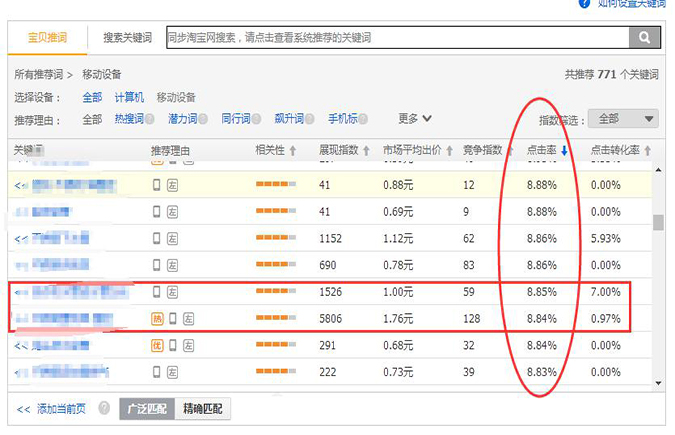The image size is (675, 435).
Task: Add the 1526 展现指数 keyword row
Action: [16, 292]
